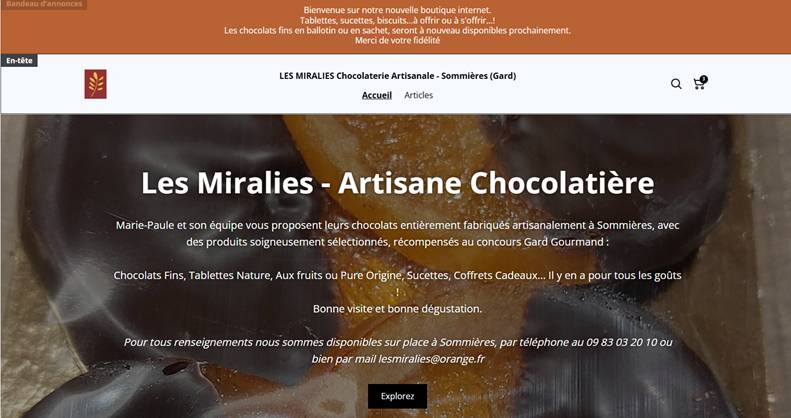
Task: Click the phone number 09 83 03 20 10
Action: tap(622, 342)
